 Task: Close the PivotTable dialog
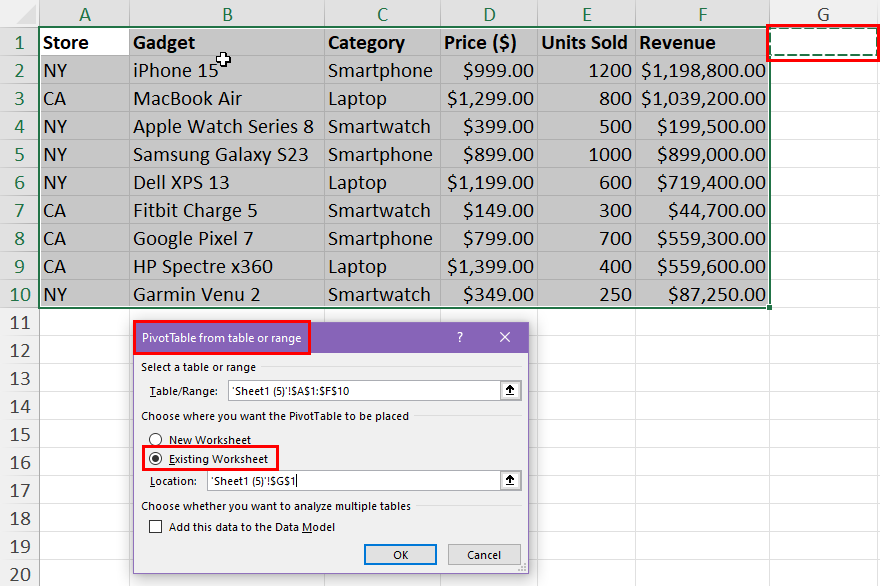tap(505, 337)
